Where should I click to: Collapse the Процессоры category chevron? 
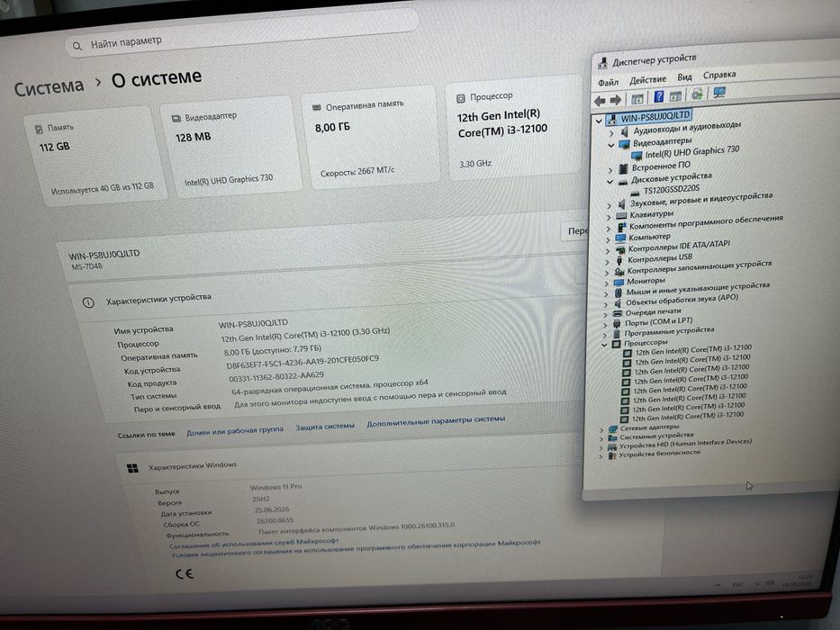pyautogui.click(x=604, y=345)
